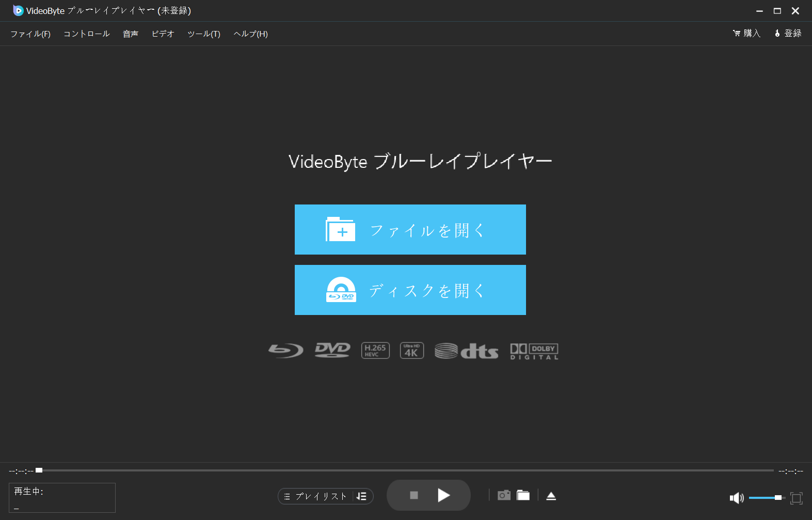
Task: Expand the ビデオ menu
Action: 163,34
